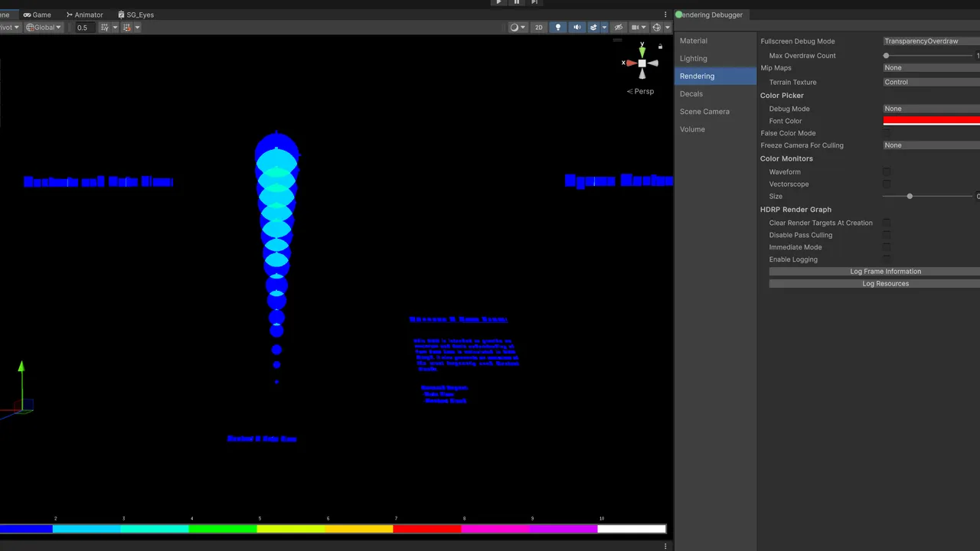
Task: Click the Color Picker section header
Action: (782, 96)
